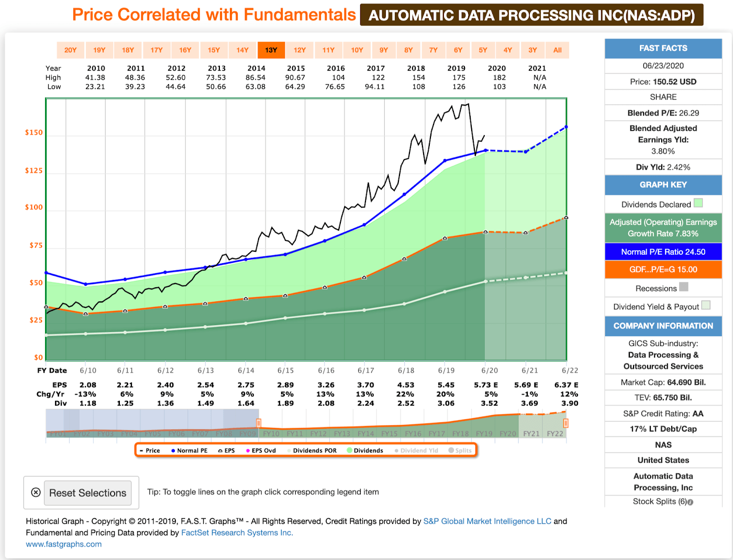733x560 pixels.
Task: Select the 15Y time range tab
Action: (214, 50)
